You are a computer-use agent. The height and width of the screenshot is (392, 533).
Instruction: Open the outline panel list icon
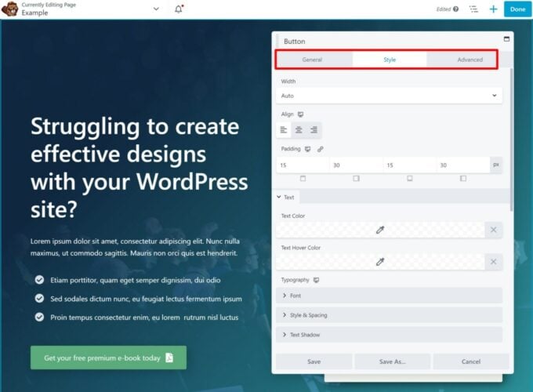coord(473,9)
